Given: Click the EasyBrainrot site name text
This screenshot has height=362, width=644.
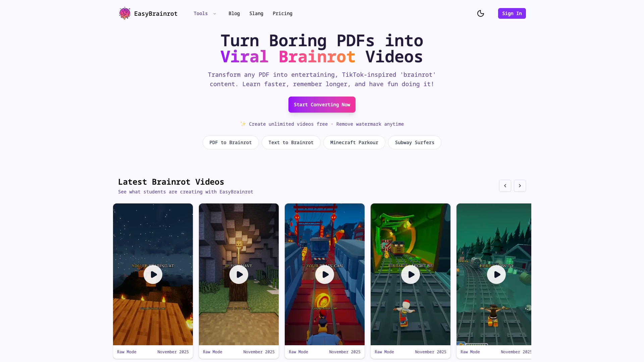Looking at the screenshot, I should [x=156, y=13].
